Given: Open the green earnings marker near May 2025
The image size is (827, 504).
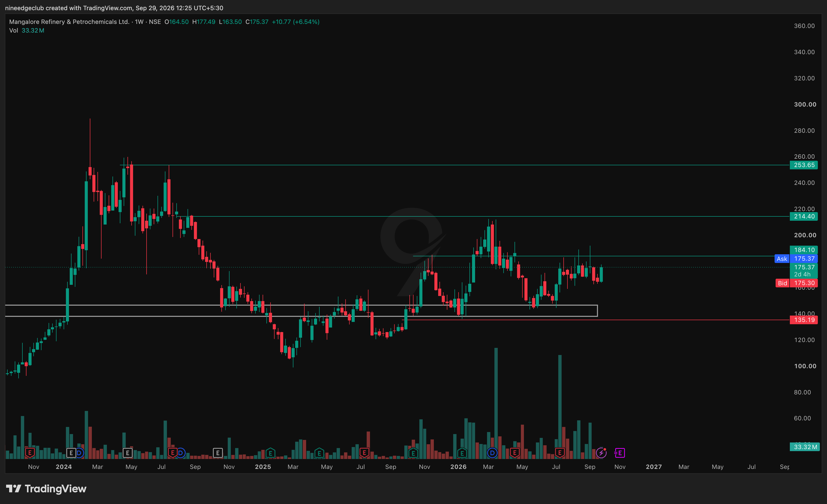Looking at the screenshot, I should click(x=319, y=453).
